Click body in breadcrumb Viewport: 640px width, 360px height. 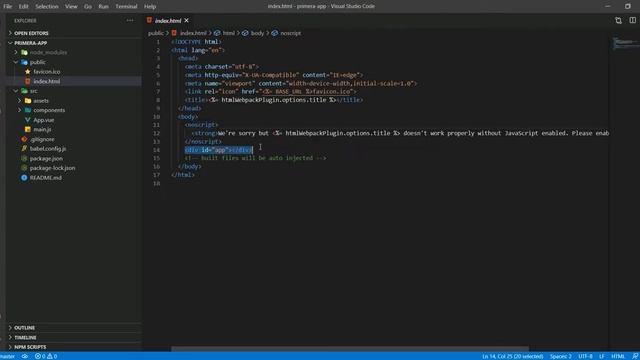click(257, 33)
